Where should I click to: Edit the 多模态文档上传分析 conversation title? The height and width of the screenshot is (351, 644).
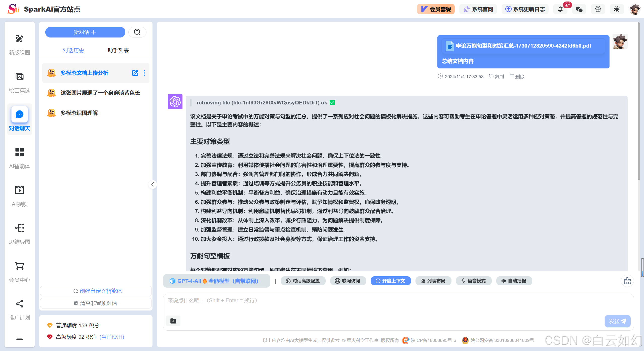(135, 73)
